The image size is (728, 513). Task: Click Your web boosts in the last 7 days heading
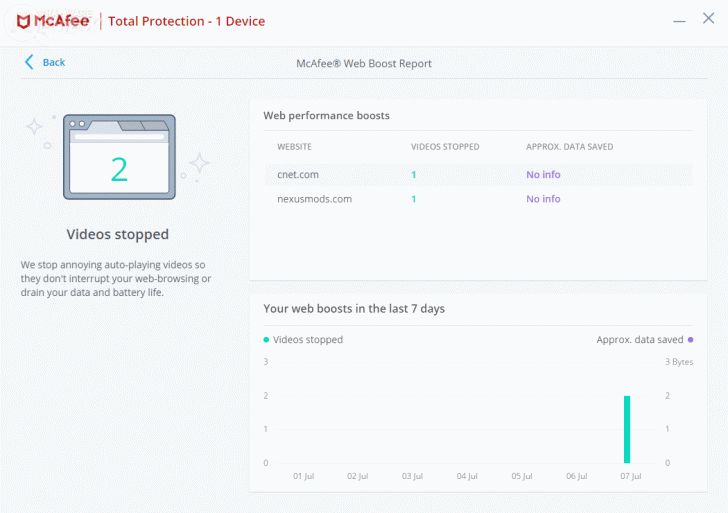click(x=354, y=309)
